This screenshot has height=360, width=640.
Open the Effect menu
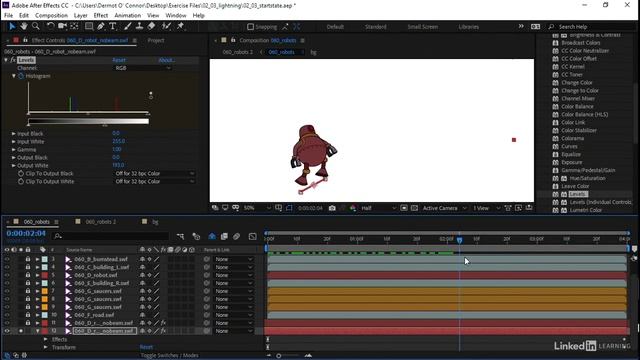coord(101,16)
